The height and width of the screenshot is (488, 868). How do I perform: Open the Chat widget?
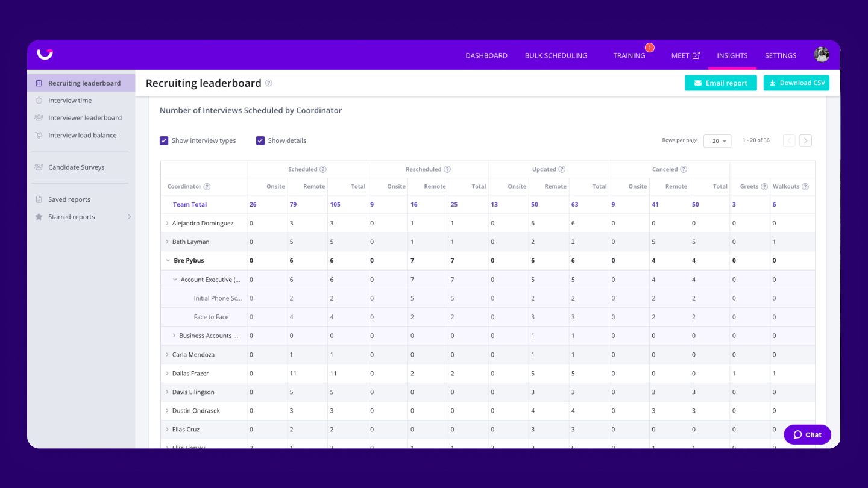point(807,434)
